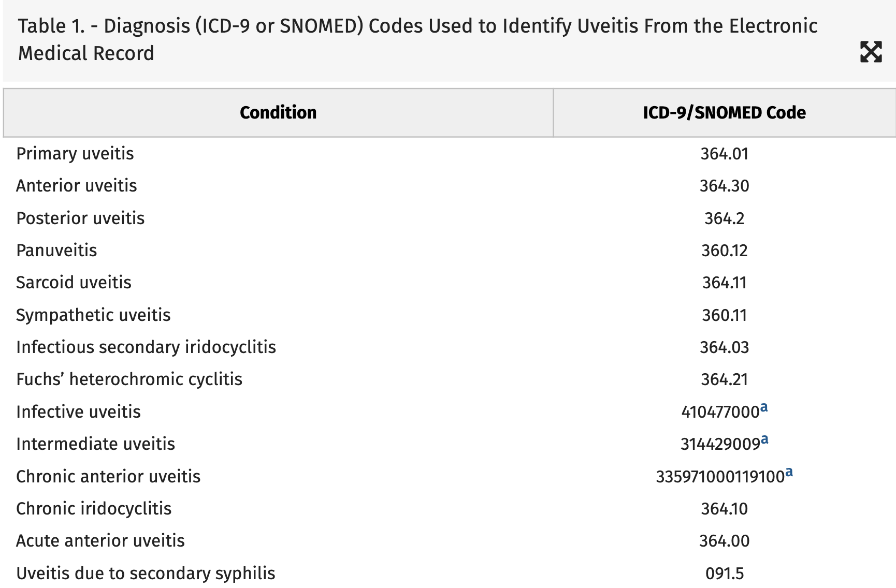Viewport: 896px width, 588px height.
Task: Click code 360.11 for Sympathetic uveitis
Action: 724,315
